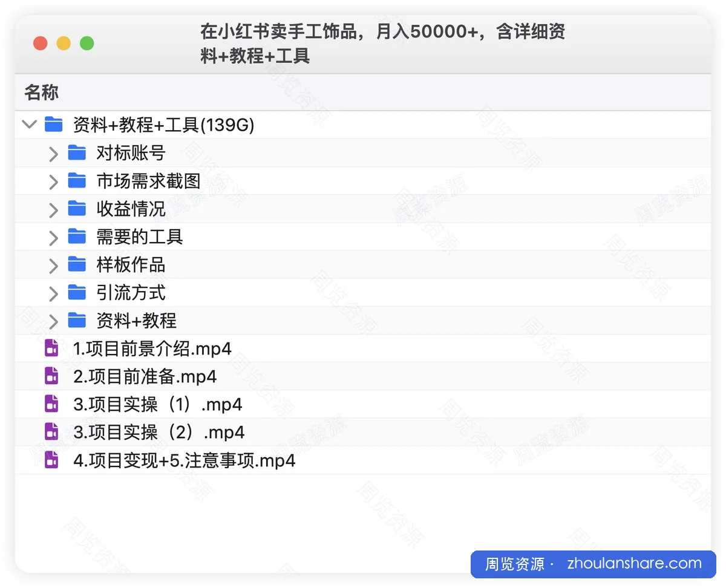The image size is (726, 588).
Task: Collapse the 资料+教程+工具(139G) root folder
Action: 29,125
